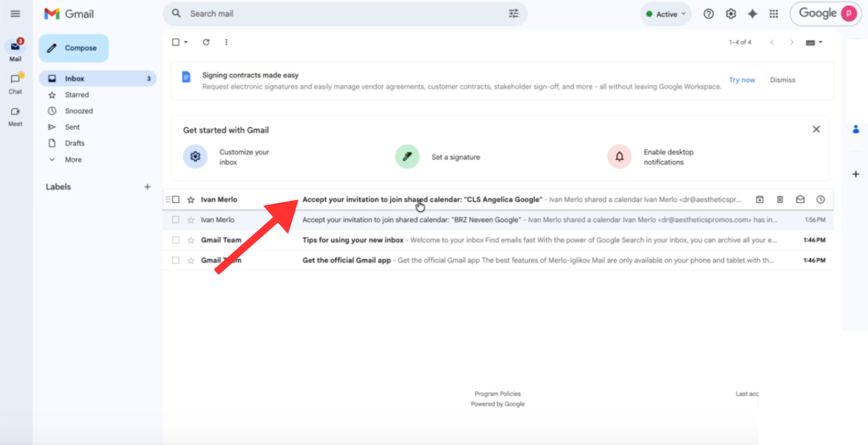868x445 pixels.
Task: Mark CLS Angelica Google email as unread
Action: point(800,199)
